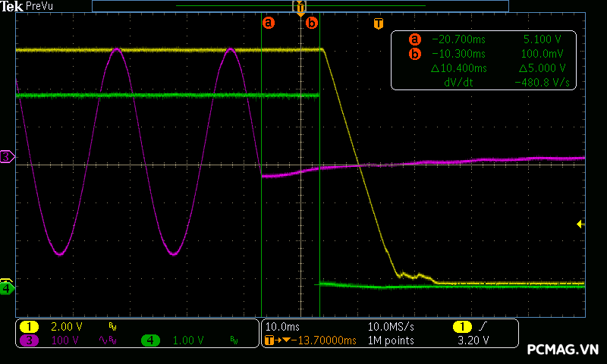Click the waveform record overview bar at top
This screenshot has height=364, width=607.
point(300,6)
